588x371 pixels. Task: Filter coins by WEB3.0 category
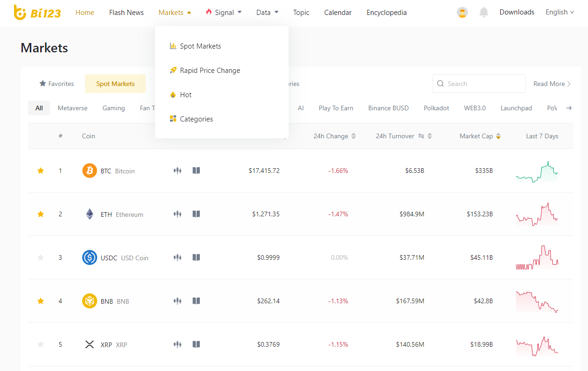(x=475, y=108)
